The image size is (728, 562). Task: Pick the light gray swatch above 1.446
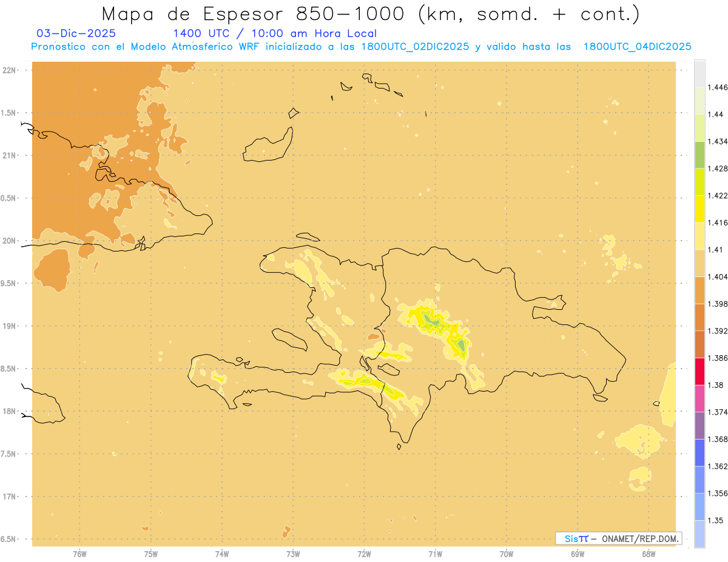pyautogui.click(x=699, y=73)
